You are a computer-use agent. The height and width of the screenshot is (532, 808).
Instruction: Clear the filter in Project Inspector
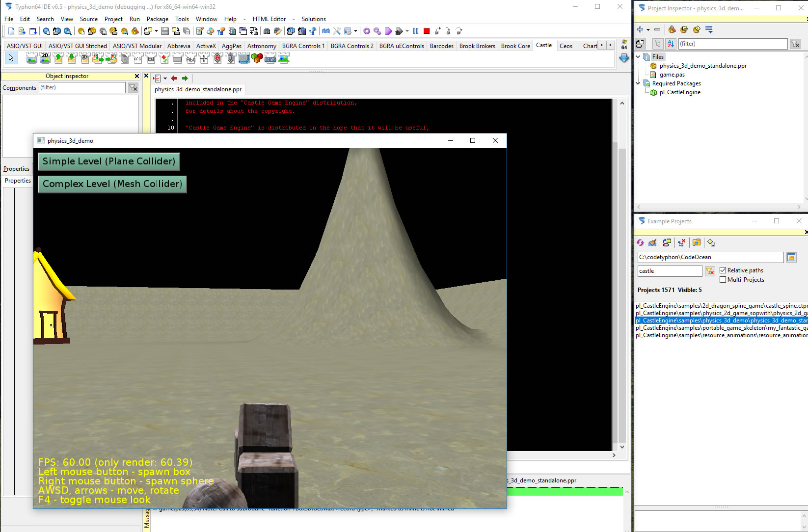click(x=795, y=44)
